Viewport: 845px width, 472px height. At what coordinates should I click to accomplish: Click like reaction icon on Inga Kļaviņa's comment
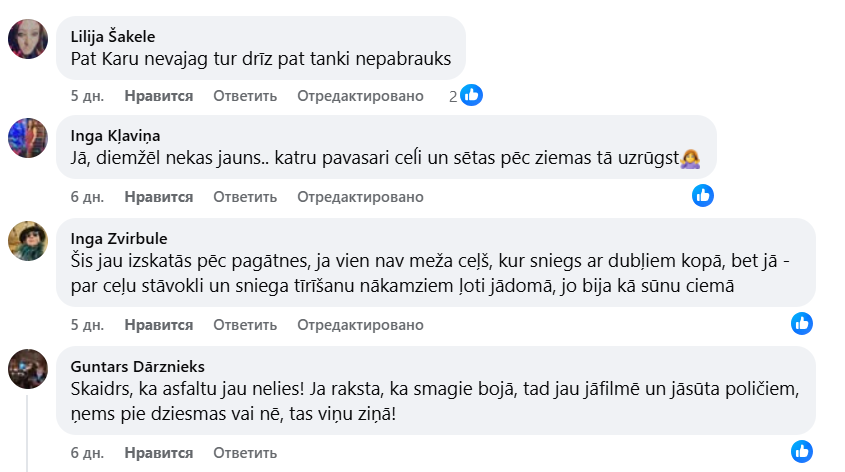point(703,196)
